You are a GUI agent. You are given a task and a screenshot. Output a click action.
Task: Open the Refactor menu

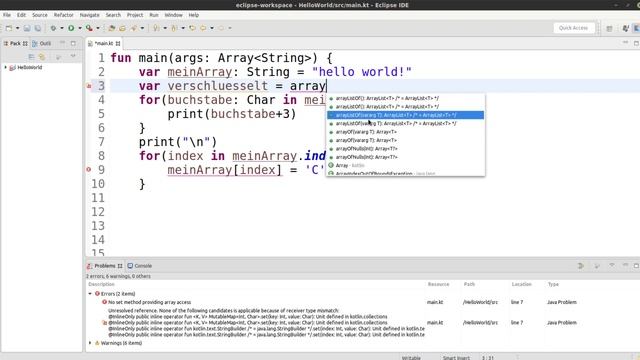tap(64, 15)
